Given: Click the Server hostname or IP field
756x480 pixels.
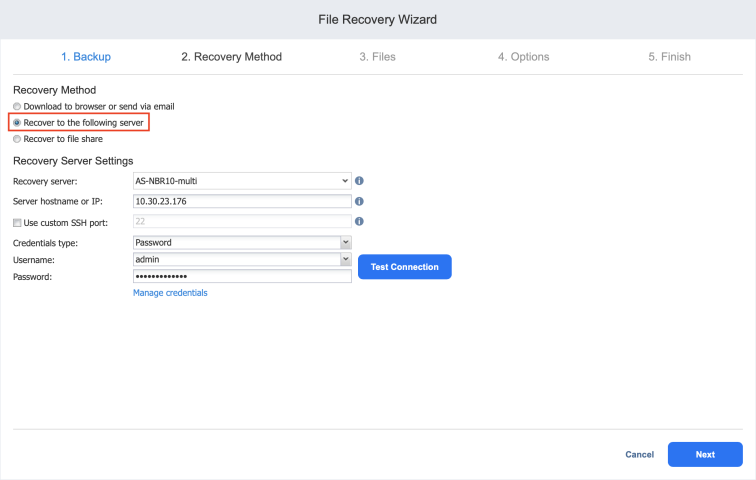Looking at the screenshot, I should tap(241, 201).
